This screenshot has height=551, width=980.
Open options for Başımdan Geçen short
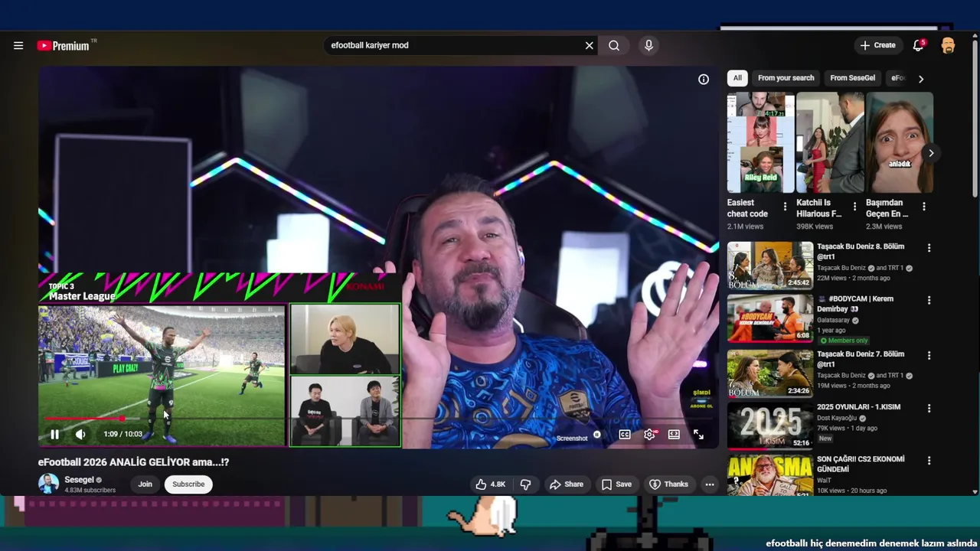(x=924, y=207)
